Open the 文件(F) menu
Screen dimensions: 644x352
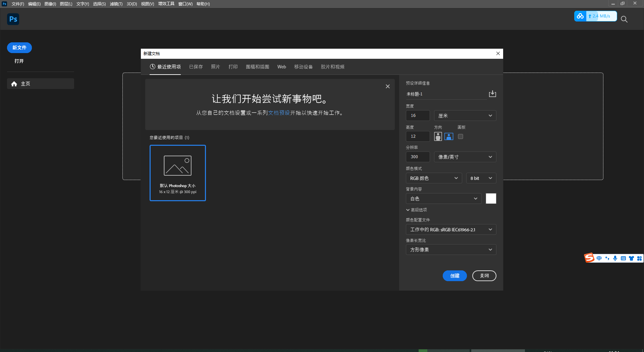[x=18, y=4]
